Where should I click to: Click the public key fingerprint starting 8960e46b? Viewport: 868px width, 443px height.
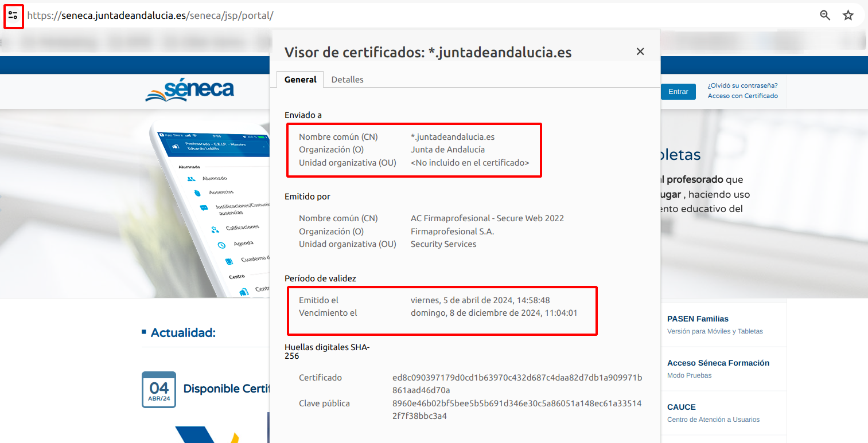pyautogui.click(x=517, y=410)
